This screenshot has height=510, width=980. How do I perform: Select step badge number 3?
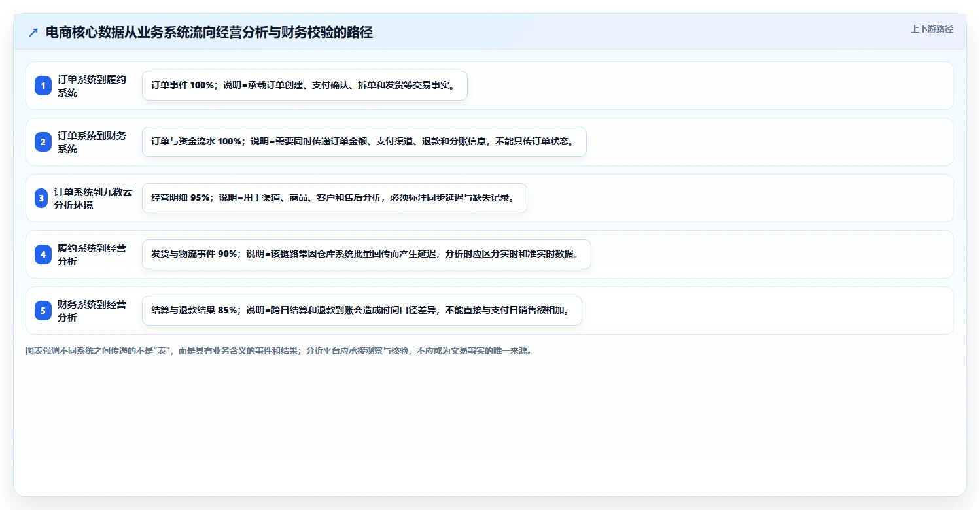(41, 198)
